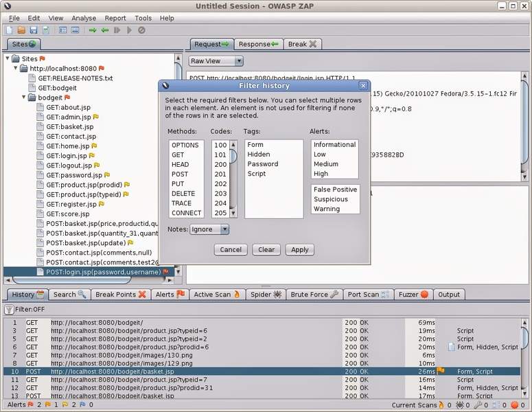This screenshot has width=532, height=412.
Task: Click the Drop request circle-slash toolbar icon
Action: pos(142,30)
